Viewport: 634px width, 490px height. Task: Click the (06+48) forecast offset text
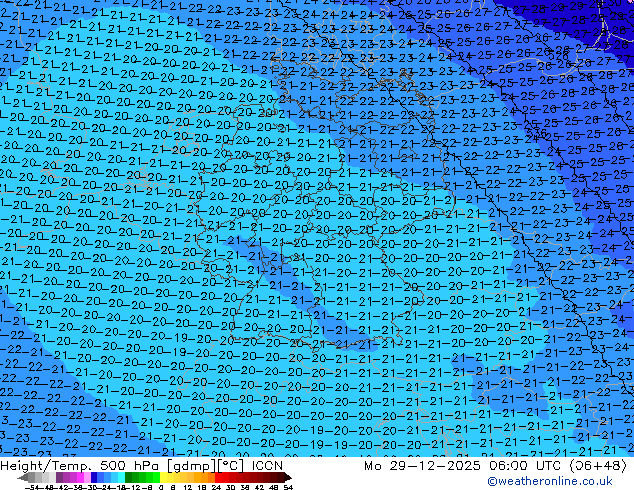[x=598, y=466]
